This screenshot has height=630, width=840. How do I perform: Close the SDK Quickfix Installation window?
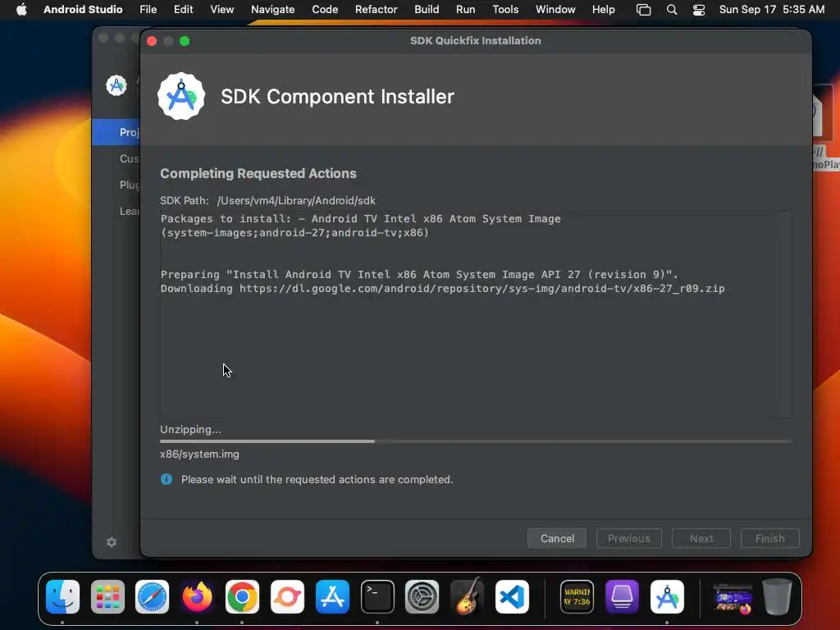point(152,41)
